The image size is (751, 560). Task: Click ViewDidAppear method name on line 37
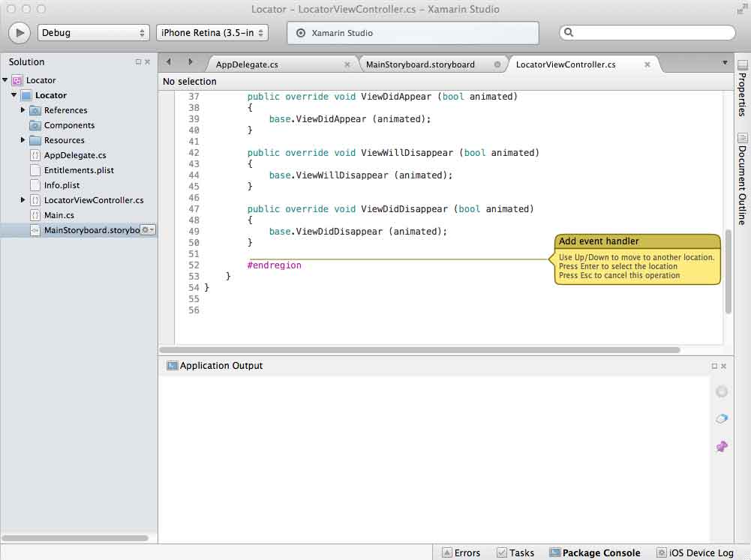[396, 97]
